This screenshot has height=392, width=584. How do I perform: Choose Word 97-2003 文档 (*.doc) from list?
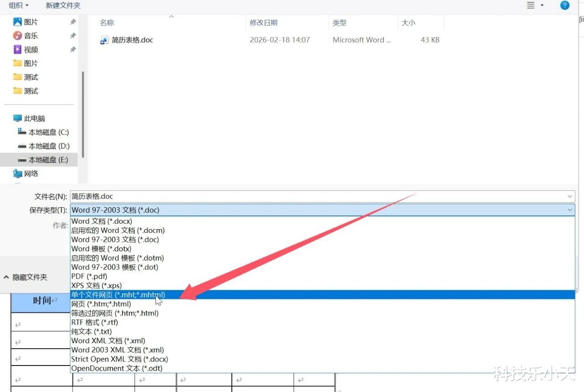[x=323, y=240]
